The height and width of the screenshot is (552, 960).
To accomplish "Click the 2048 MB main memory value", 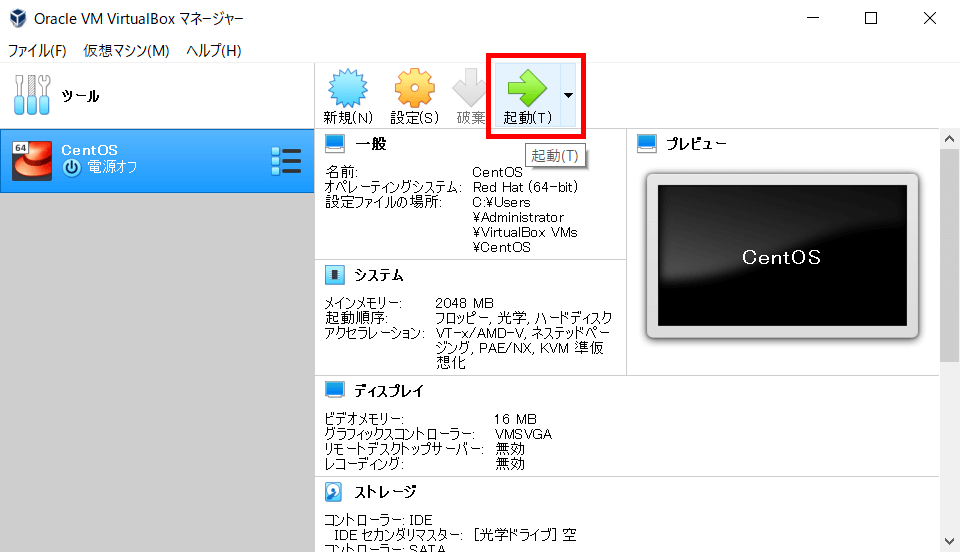I will [x=464, y=303].
